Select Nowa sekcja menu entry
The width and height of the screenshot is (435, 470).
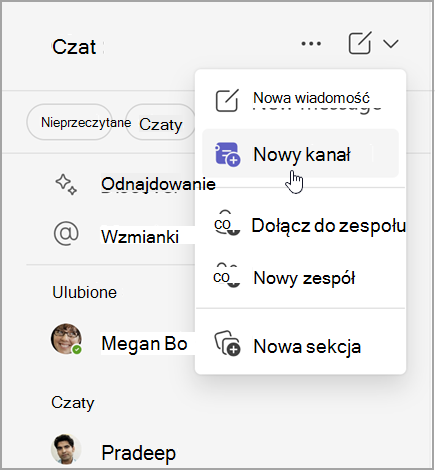(301, 346)
